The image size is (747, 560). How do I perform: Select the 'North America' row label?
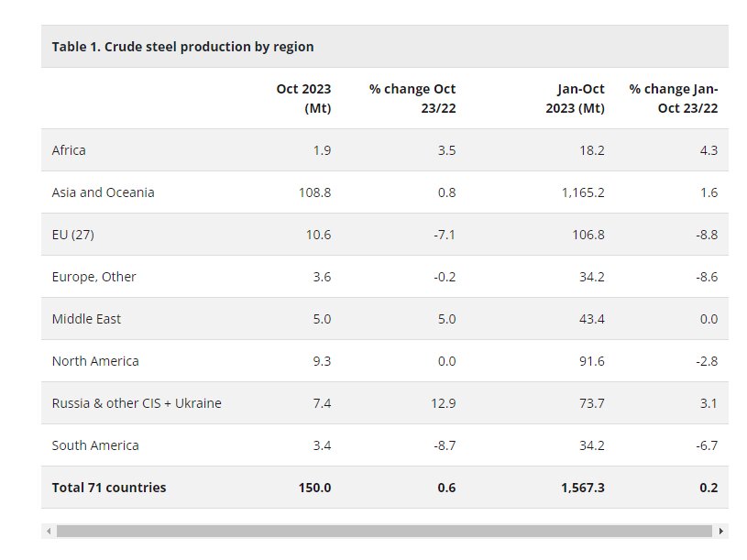tap(95, 361)
